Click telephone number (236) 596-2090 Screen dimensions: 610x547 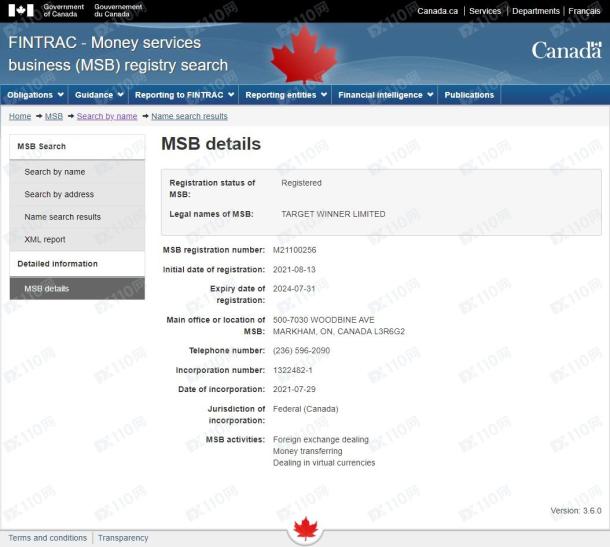[301, 351]
